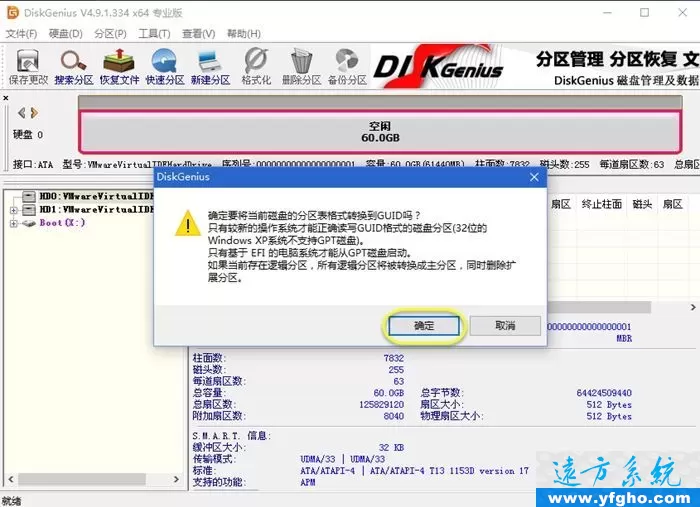Go to next disk with right arrow
This screenshot has width=700, height=507.
click(34, 113)
